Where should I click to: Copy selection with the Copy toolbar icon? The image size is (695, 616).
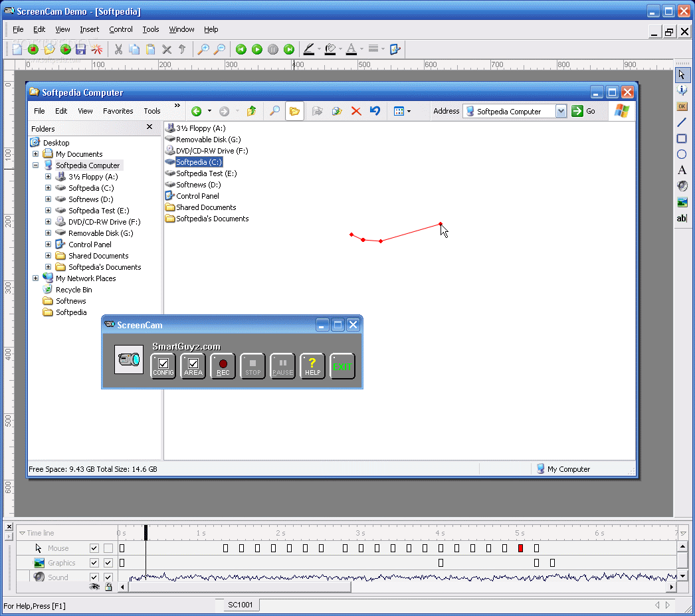(134, 49)
